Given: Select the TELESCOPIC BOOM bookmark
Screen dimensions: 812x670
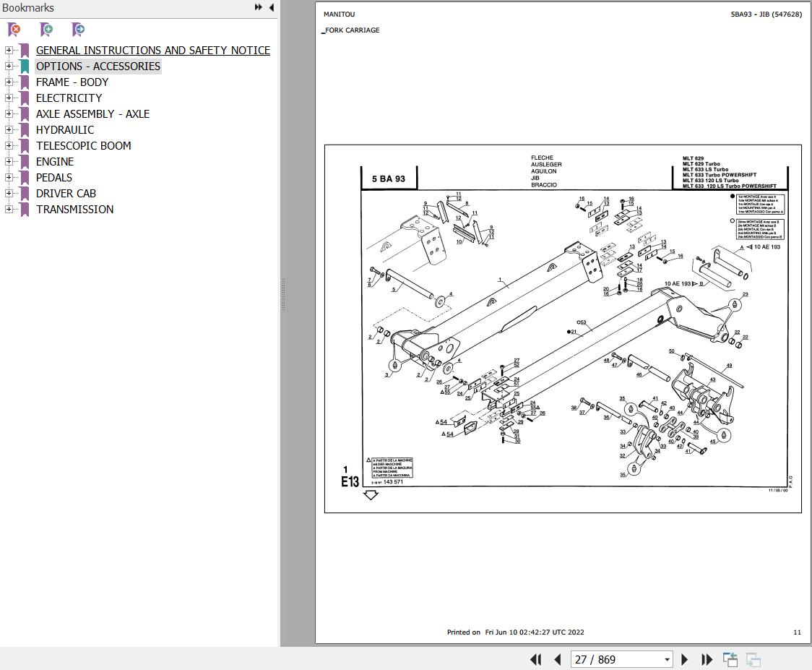Looking at the screenshot, I should pos(83,145).
